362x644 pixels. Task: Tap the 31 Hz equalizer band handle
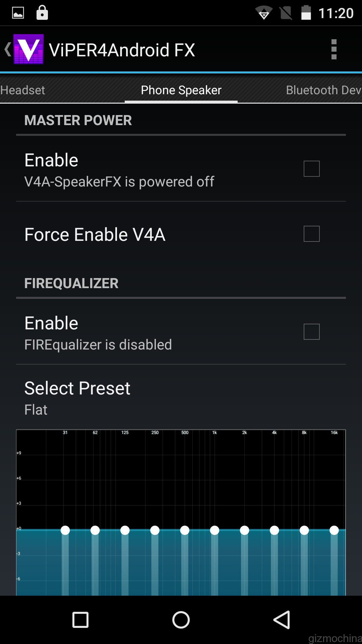65,530
